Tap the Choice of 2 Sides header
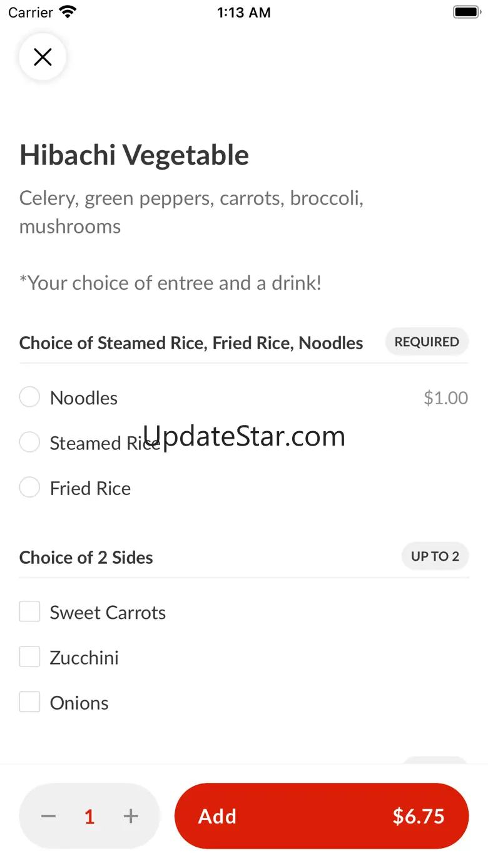488x868 pixels. [x=86, y=558]
